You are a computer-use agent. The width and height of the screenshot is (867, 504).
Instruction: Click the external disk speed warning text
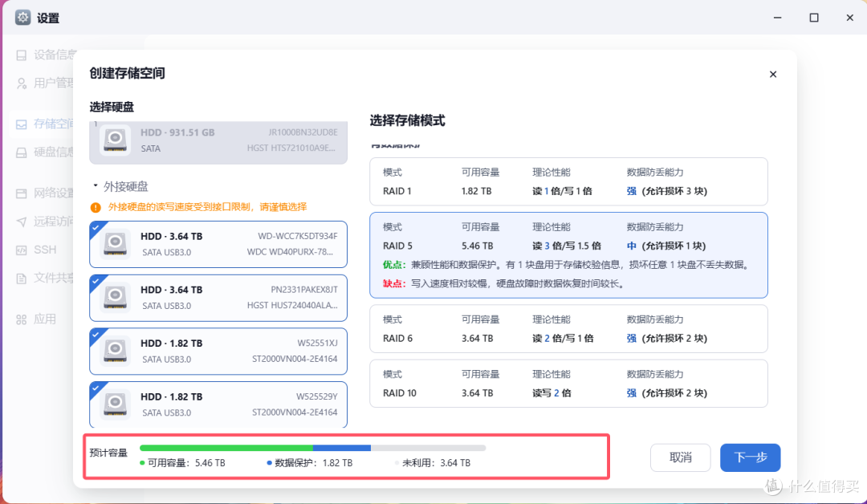[207, 207]
